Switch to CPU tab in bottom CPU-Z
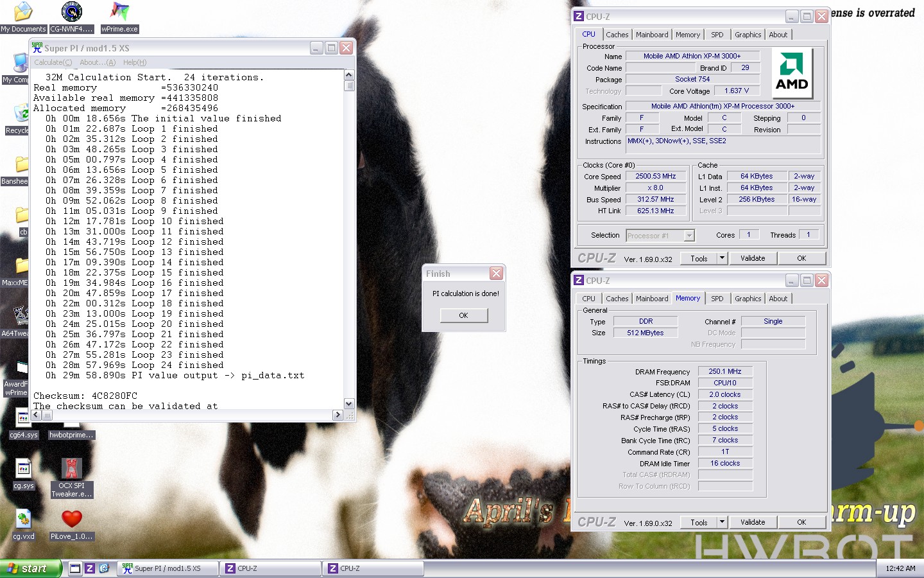This screenshot has width=924, height=578. (589, 299)
